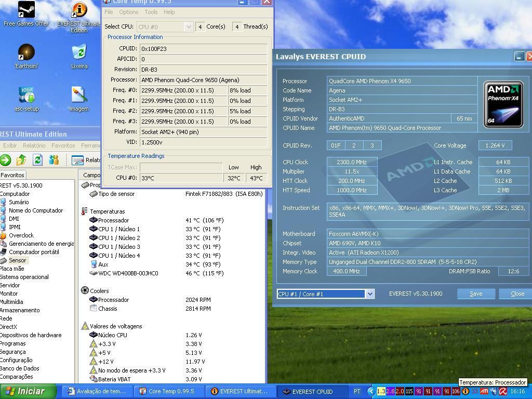Click the yellow 1.3 sensor tray icon
The height and width of the screenshot is (399, 532).
(381, 391)
